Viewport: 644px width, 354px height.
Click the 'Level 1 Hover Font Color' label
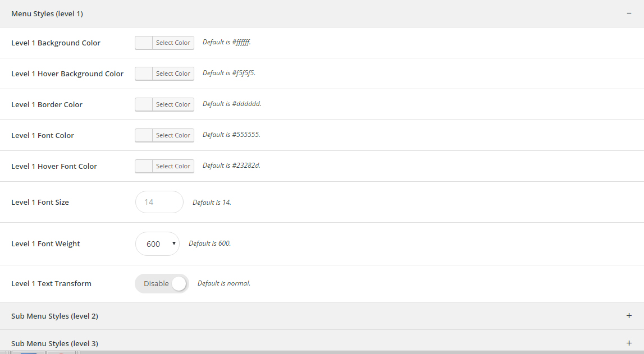(x=54, y=166)
